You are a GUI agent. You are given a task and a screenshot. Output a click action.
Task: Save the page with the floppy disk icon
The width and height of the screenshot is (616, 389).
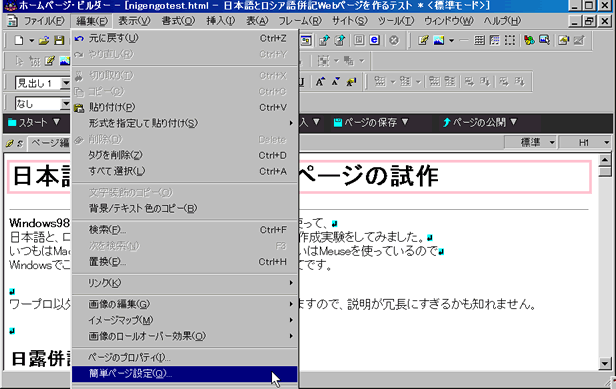(59, 40)
